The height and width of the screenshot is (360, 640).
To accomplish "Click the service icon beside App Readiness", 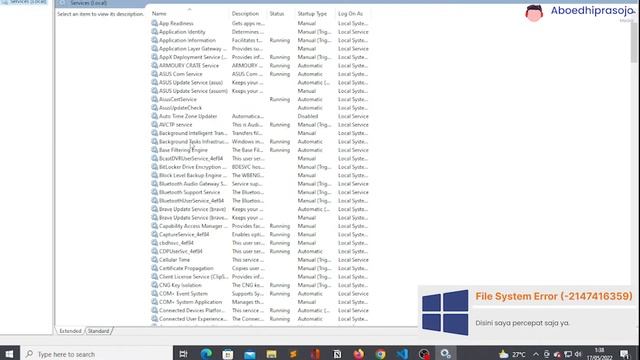I will point(154,23).
